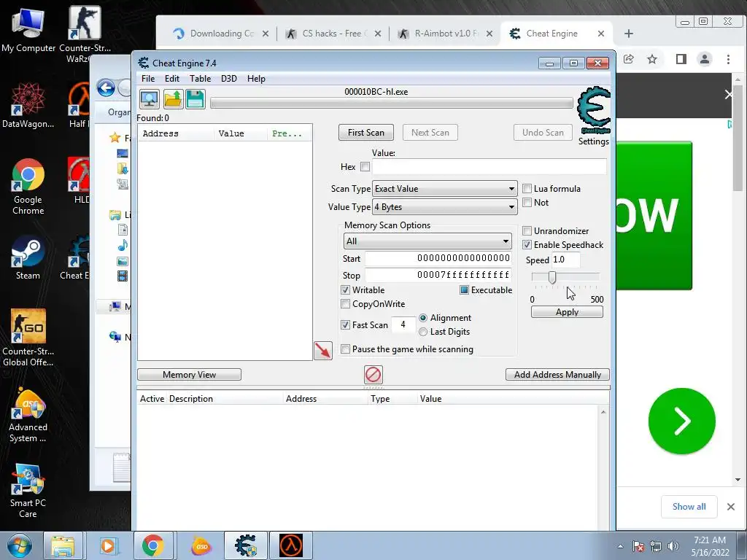747x560 pixels.
Task: Click the Speed 1.0 input field
Action: pos(565,260)
